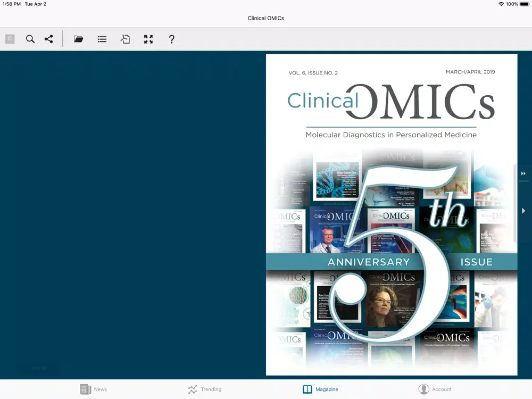Click the battery status indicator

click(x=524, y=4)
